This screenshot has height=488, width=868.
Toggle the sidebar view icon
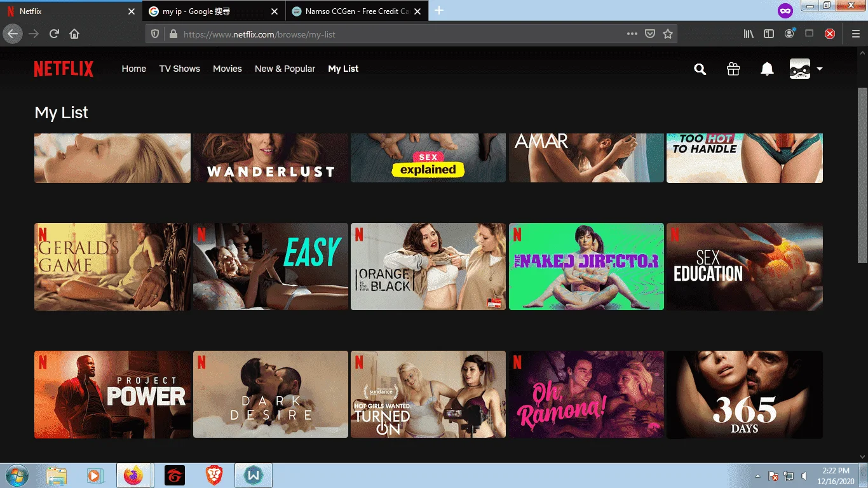point(769,34)
